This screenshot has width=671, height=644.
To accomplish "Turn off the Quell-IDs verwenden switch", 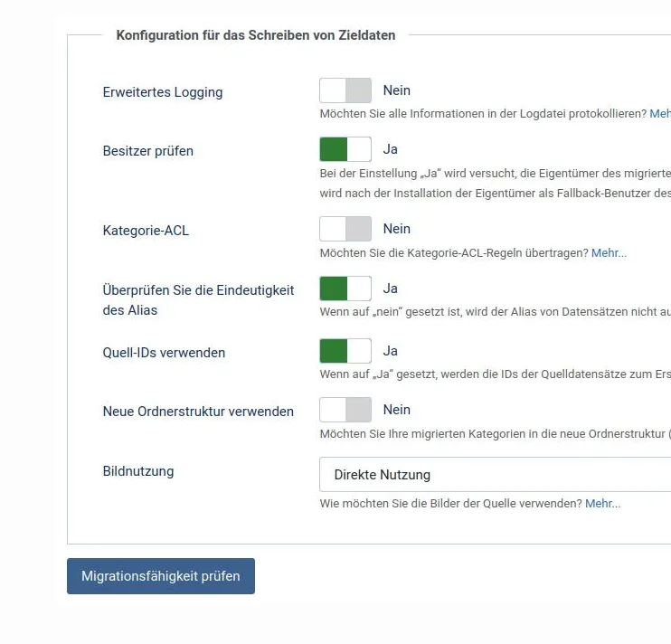I will click(x=345, y=351).
